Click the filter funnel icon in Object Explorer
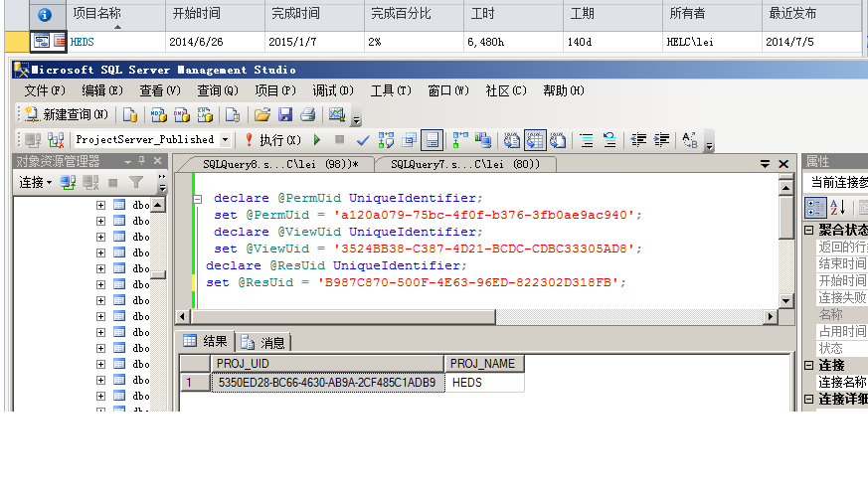This screenshot has width=868, height=500. [x=135, y=182]
